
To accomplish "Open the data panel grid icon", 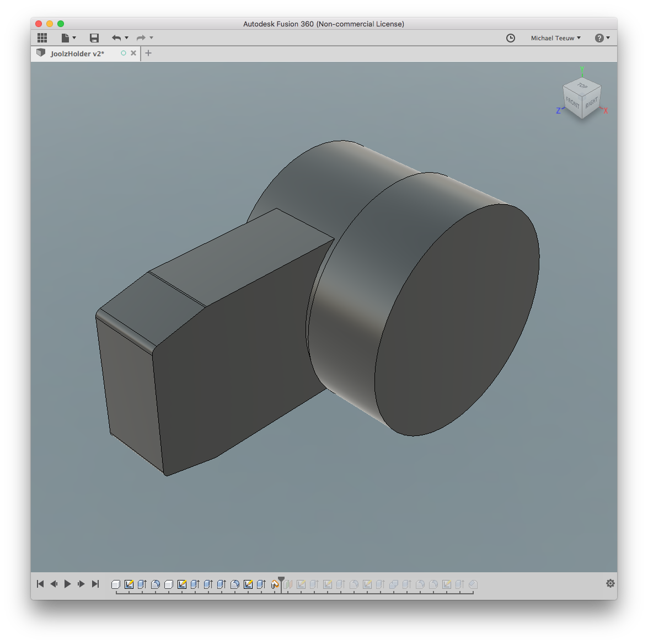I will [42, 38].
